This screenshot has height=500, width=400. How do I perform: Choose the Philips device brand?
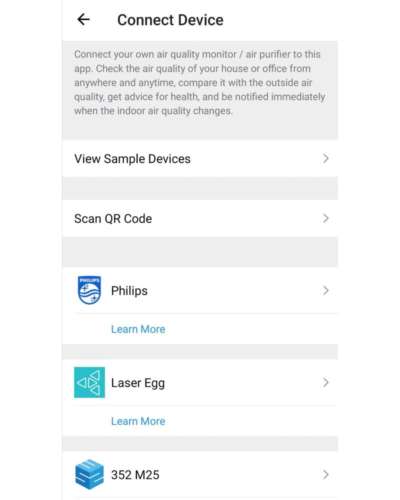pyautogui.click(x=129, y=291)
